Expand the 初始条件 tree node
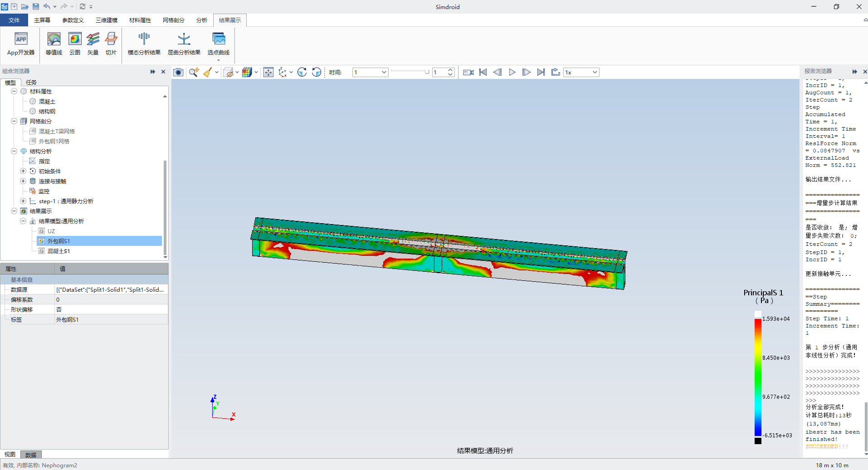Screen dimensions: 868x470 (23, 171)
